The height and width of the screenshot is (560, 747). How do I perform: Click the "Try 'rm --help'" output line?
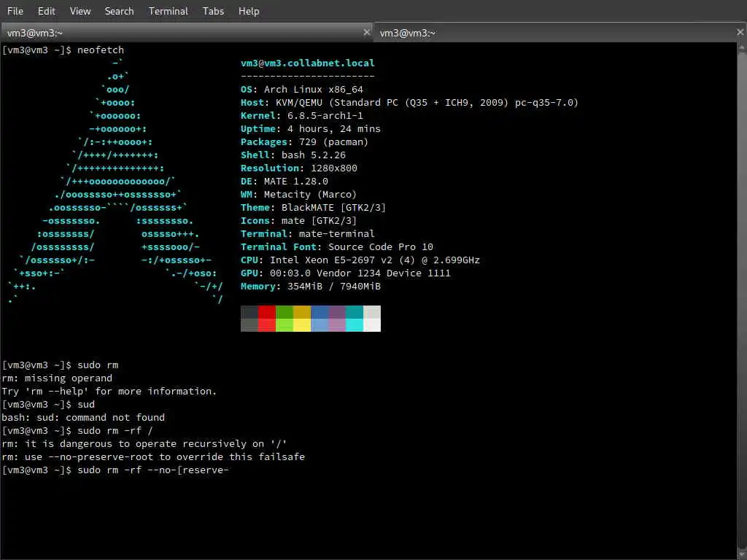(x=109, y=391)
